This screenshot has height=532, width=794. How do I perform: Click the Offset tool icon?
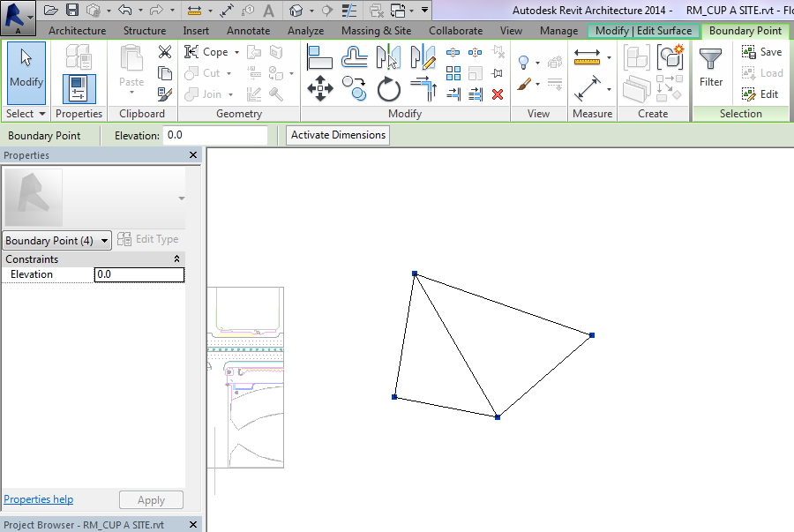click(x=355, y=58)
